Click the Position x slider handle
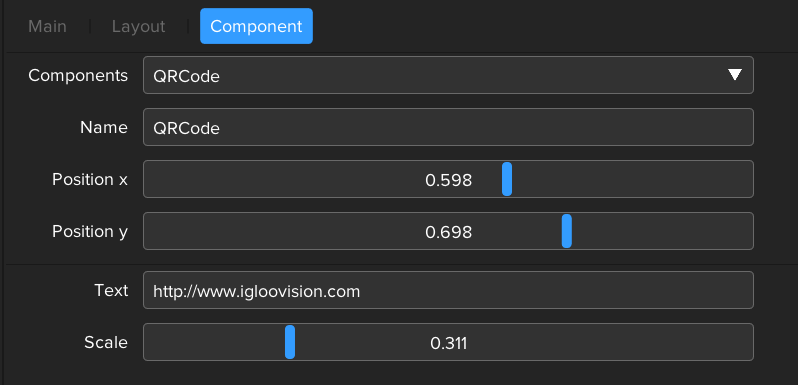798x385 pixels. [507, 179]
